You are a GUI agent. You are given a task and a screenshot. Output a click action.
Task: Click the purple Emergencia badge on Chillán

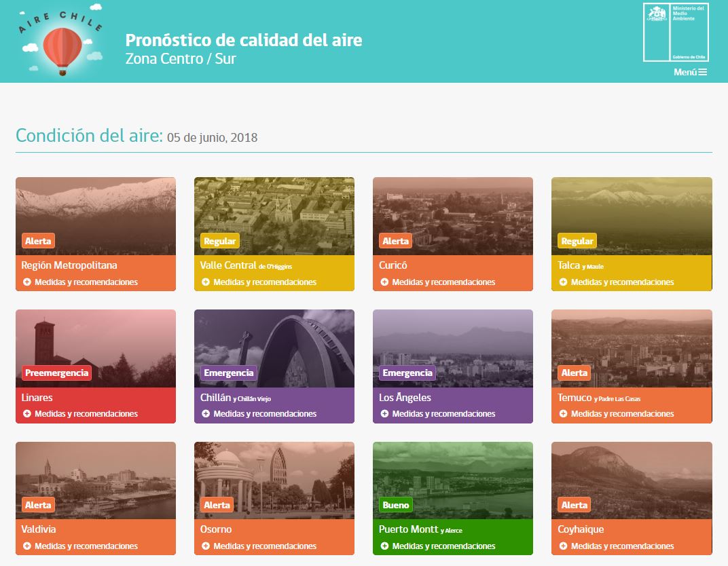pos(228,373)
